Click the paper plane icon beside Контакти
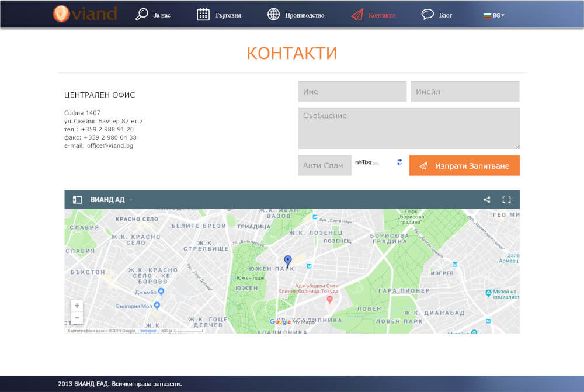This screenshot has width=584, height=392. (357, 15)
